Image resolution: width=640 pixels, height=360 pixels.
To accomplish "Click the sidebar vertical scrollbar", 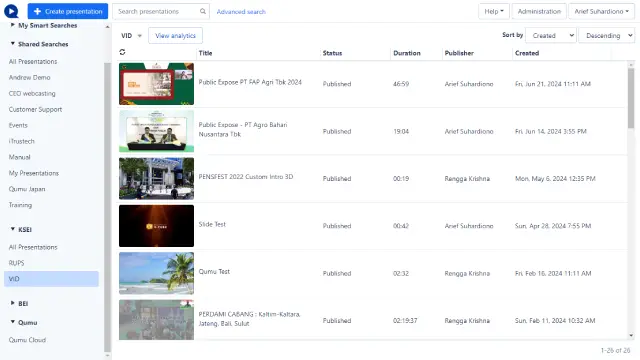I will [107, 207].
